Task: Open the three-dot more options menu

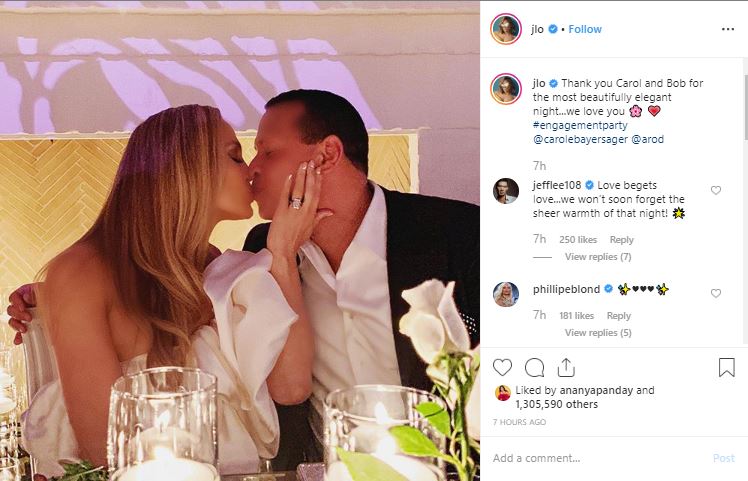Action: [728, 29]
